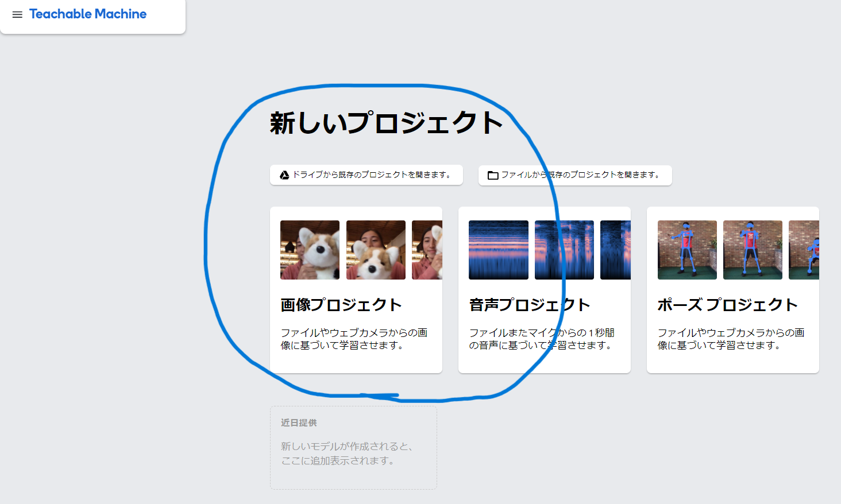Click the 新しいモデルが作成されると coming-soon text
Screen dimensions: 841x504
pyautogui.click(x=346, y=453)
